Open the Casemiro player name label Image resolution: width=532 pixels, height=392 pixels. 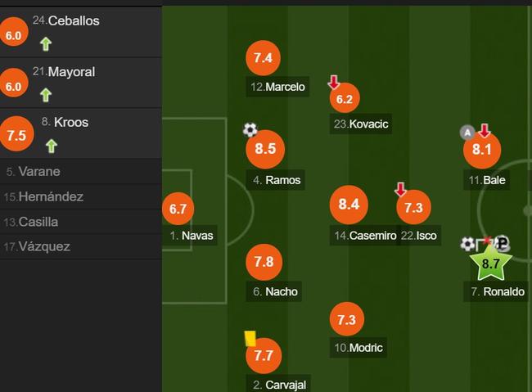click(365, 235)
